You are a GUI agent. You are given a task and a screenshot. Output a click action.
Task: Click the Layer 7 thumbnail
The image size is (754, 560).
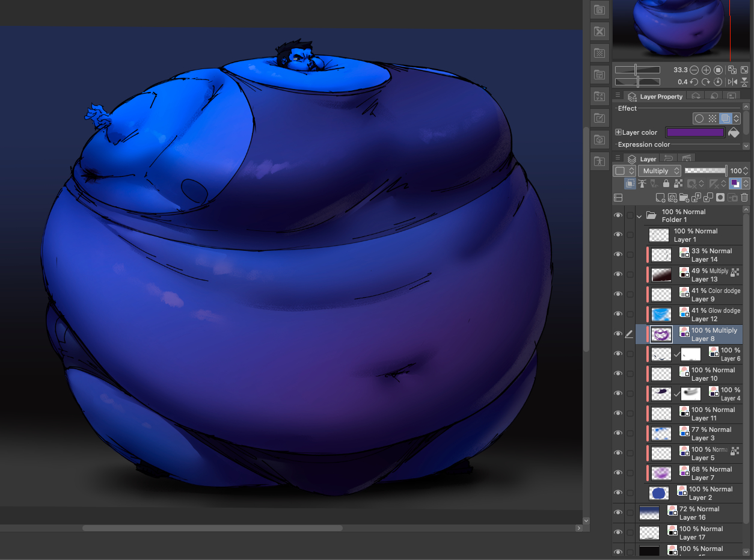661,473
